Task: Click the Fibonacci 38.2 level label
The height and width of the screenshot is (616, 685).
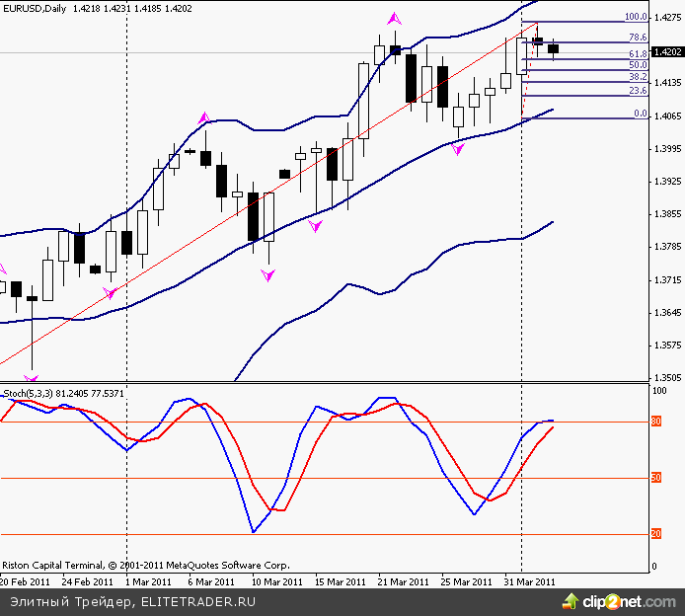Action: (638, 76)
